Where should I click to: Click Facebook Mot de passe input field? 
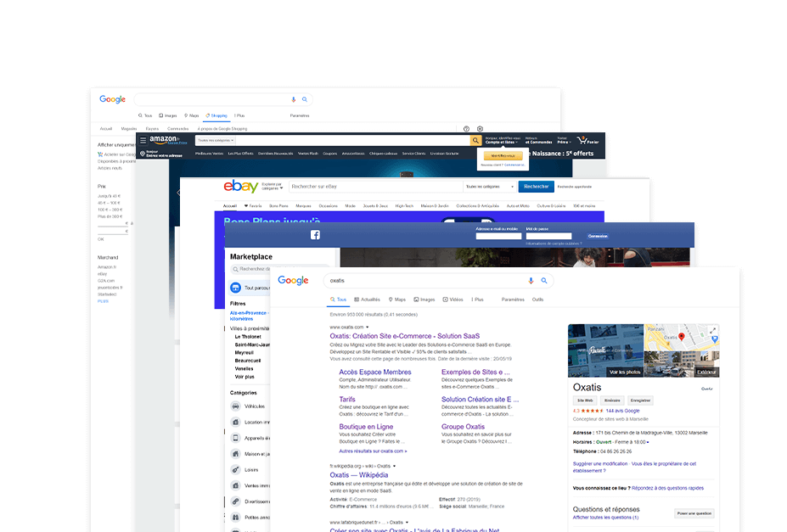pyautogui.click(x=548, y=236)
